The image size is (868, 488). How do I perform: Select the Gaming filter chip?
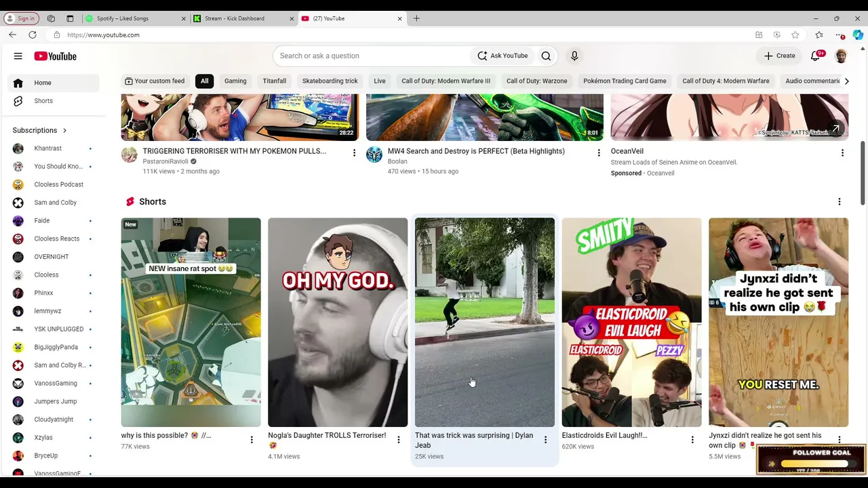235,81
